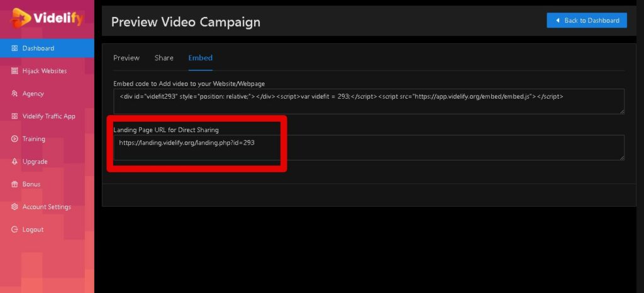644x293 pixels.
Task: Log out via Logout item
Action: pyautogui.click(x=47, y=229)
